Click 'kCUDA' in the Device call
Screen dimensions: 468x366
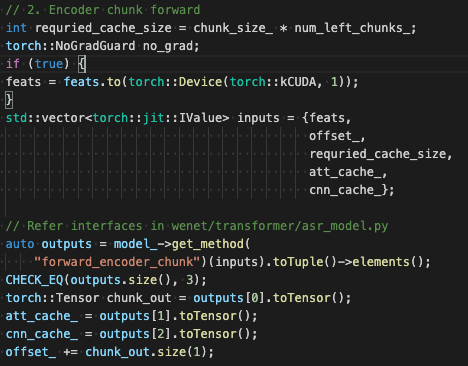pyautogui.click(x=298, y=82)
